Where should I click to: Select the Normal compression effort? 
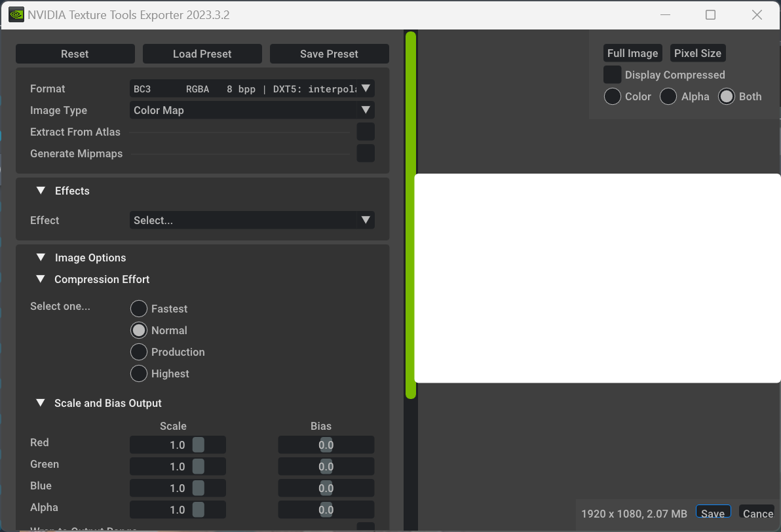pyautogui.click(x=139, y=330)
